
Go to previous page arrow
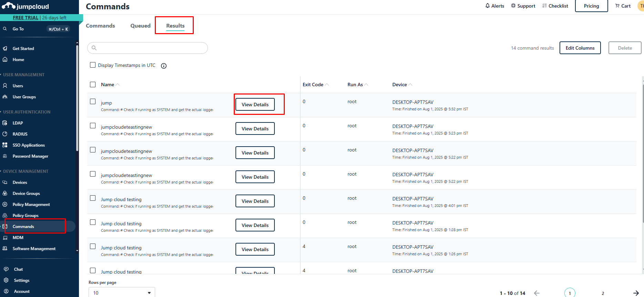tap(537, 293)
